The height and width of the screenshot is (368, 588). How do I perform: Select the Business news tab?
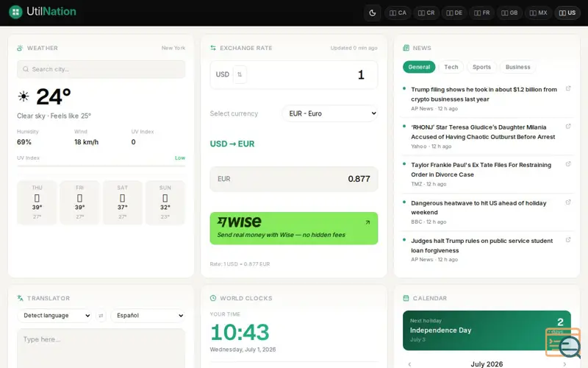pos(517,67)
